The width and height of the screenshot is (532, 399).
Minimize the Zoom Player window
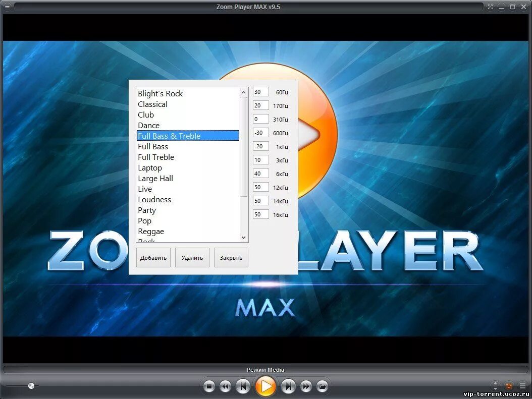[501, 7]
